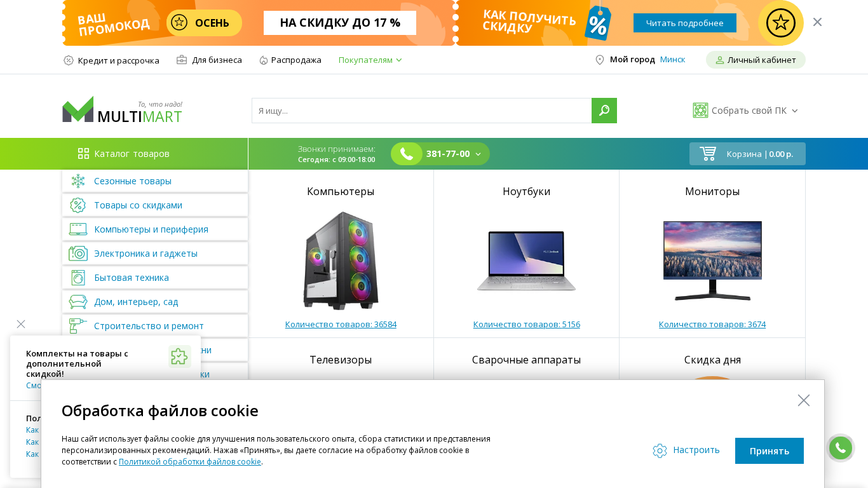Click the Сезонные товары snowflake icon
The image size is (868, 488).
[78, 181]
